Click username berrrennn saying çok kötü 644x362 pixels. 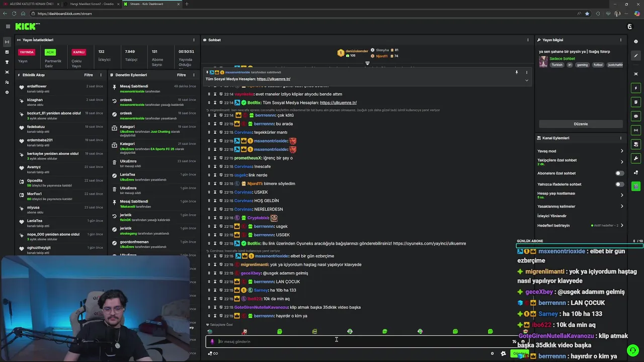point(265,115)
